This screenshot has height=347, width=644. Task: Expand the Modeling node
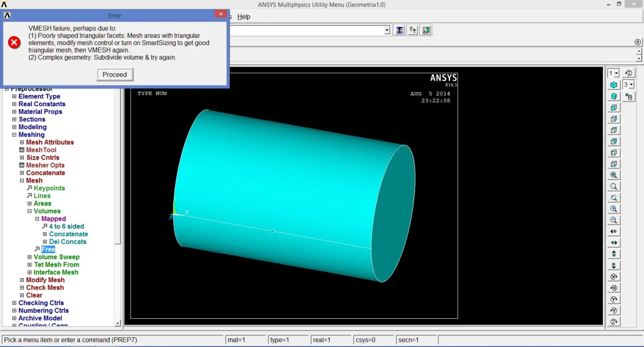15,127
